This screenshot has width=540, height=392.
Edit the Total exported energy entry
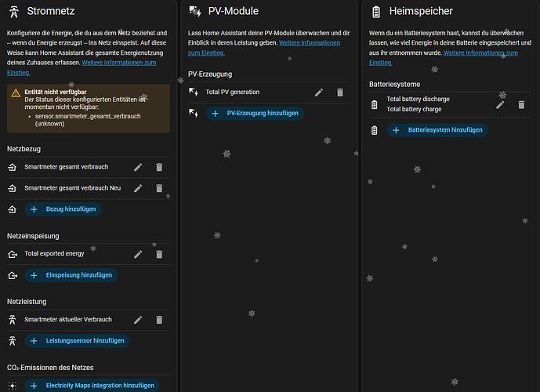coord(138,254)
